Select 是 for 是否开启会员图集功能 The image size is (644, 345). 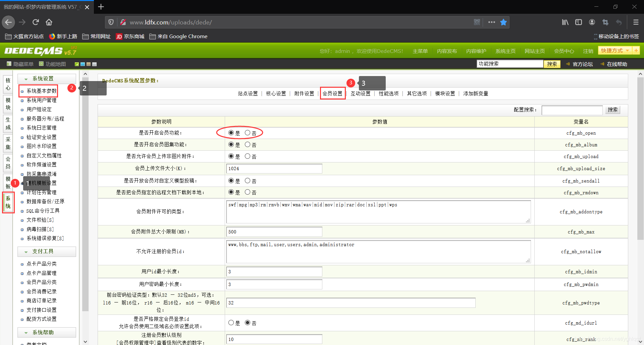pyautogui.click(x=231, y=145)
